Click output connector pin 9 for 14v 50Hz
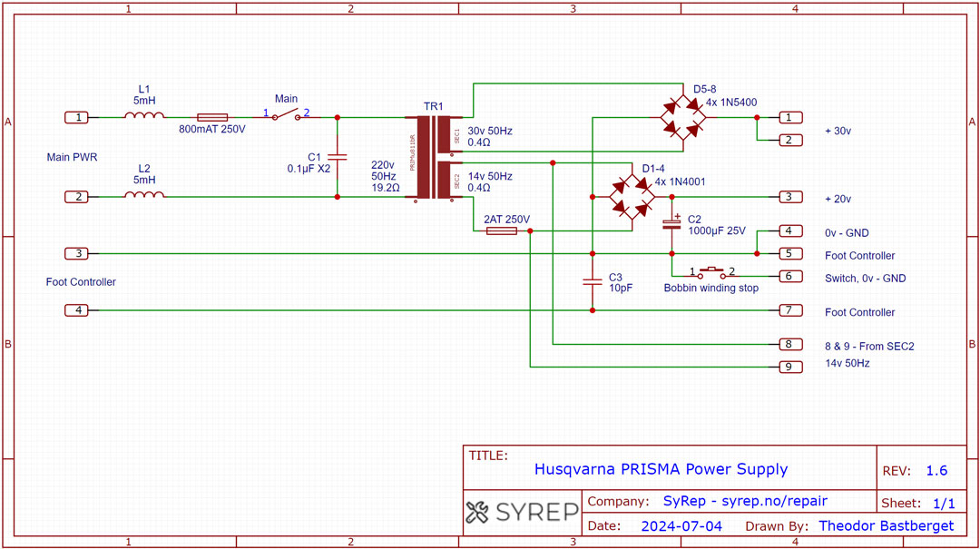 (789, 367)
